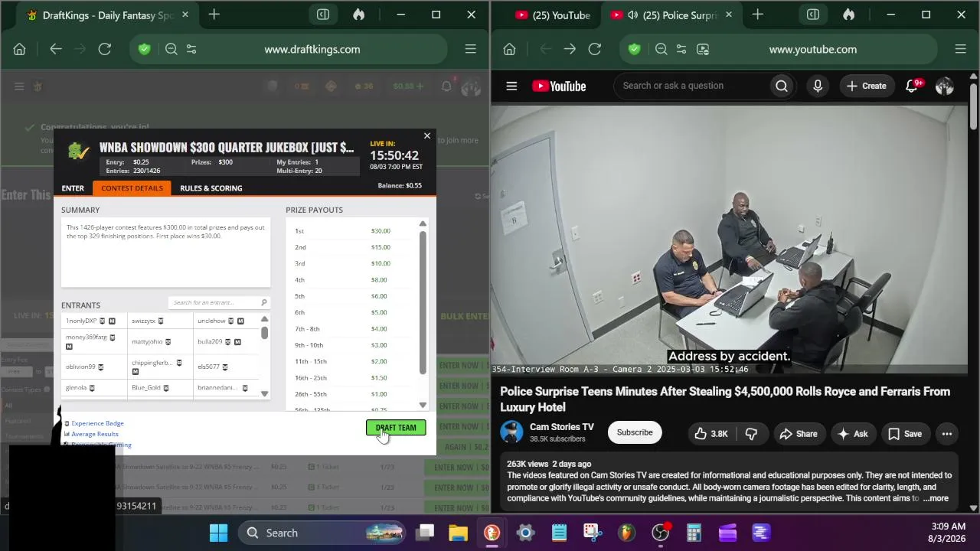Click the $30.00 first place payout
Image resolution: width=980 pixels, height=551 pixels.
point(381,231)
